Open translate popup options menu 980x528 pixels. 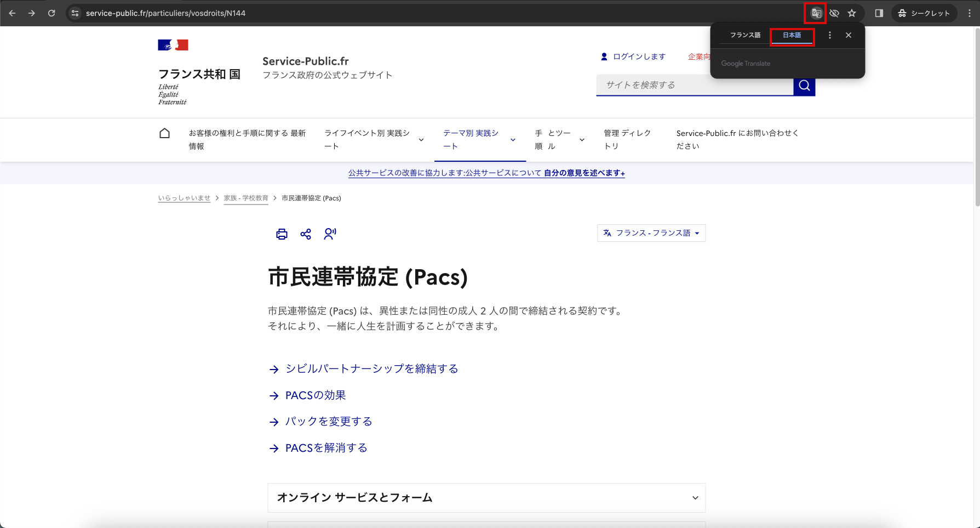[829, 35]
